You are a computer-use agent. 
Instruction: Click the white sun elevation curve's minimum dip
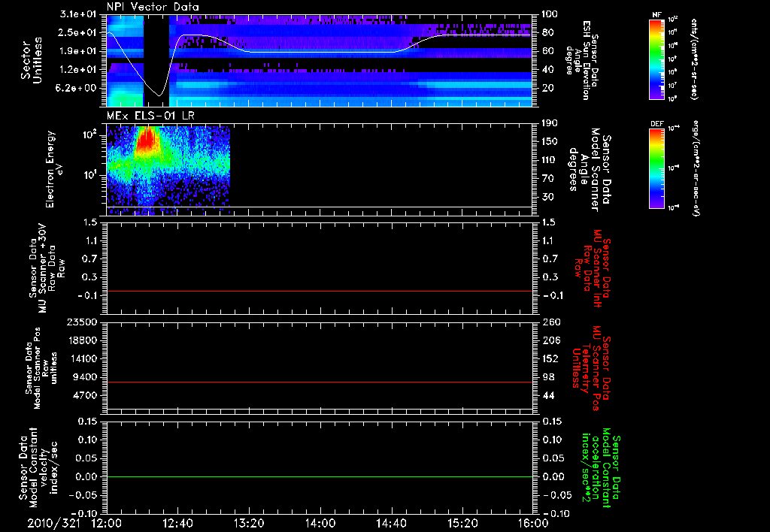pos(159,95)
